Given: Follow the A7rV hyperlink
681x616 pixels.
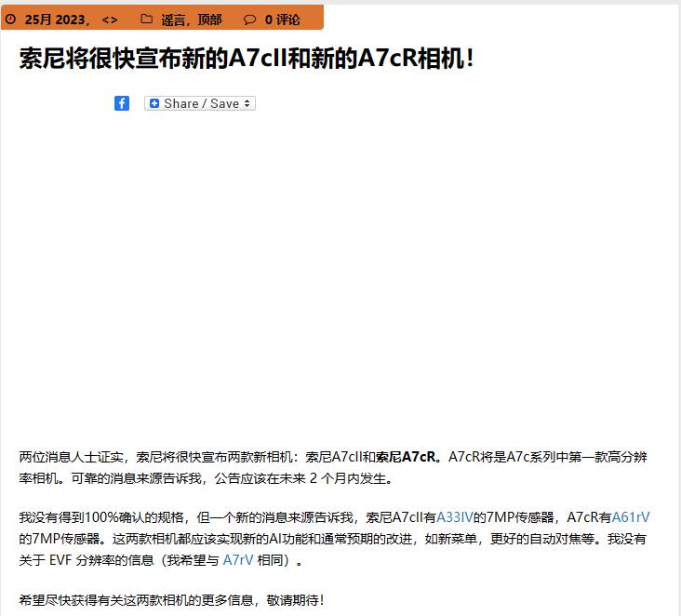Looking at the screenshot, I should pyautogui.click(x=238, y=560).
